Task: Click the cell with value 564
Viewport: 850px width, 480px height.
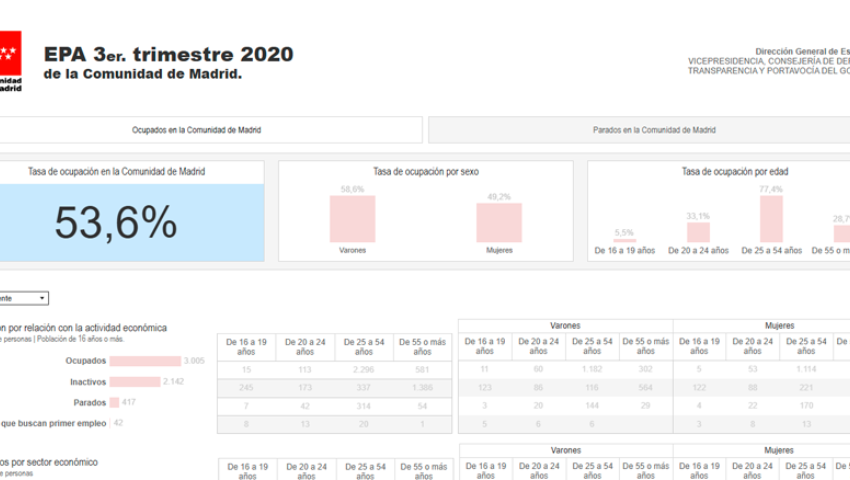Action: [x=646, y=387]
